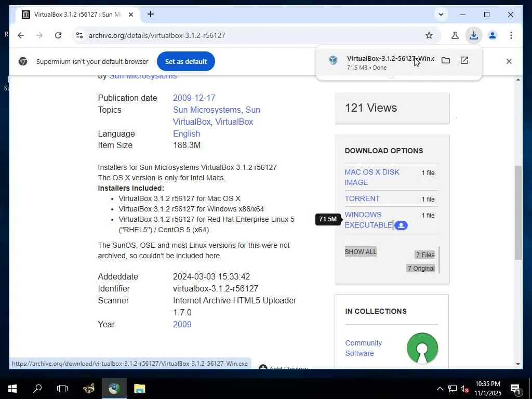Click the download icon beside Windows Executable
The height and width of the screenshot is (399, 532).
pos(401,225)
